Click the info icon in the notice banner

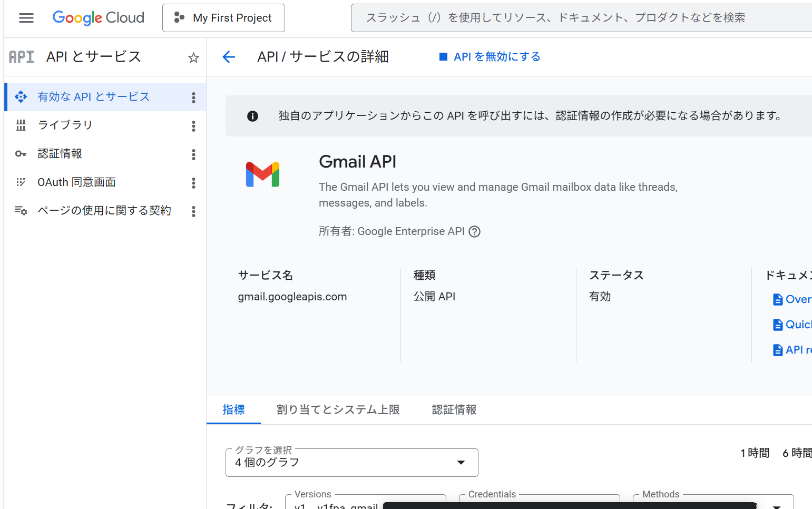[253, 116]
